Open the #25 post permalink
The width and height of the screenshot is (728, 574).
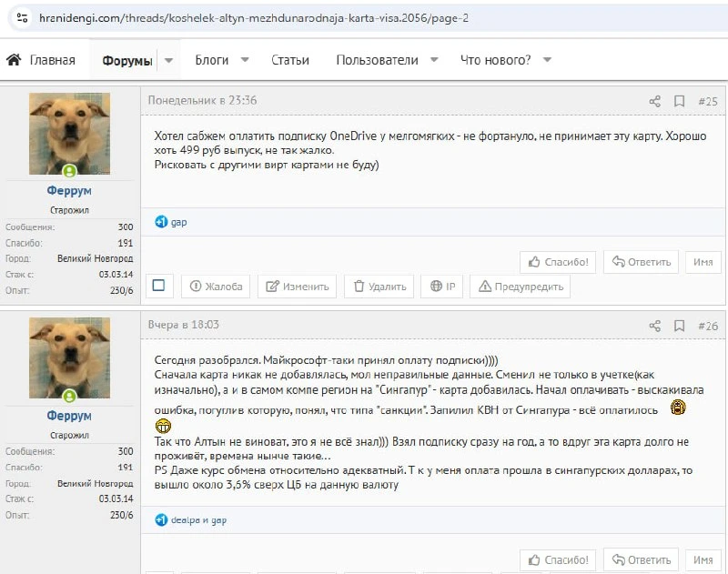pyautogui.click(x=708, y=101)
